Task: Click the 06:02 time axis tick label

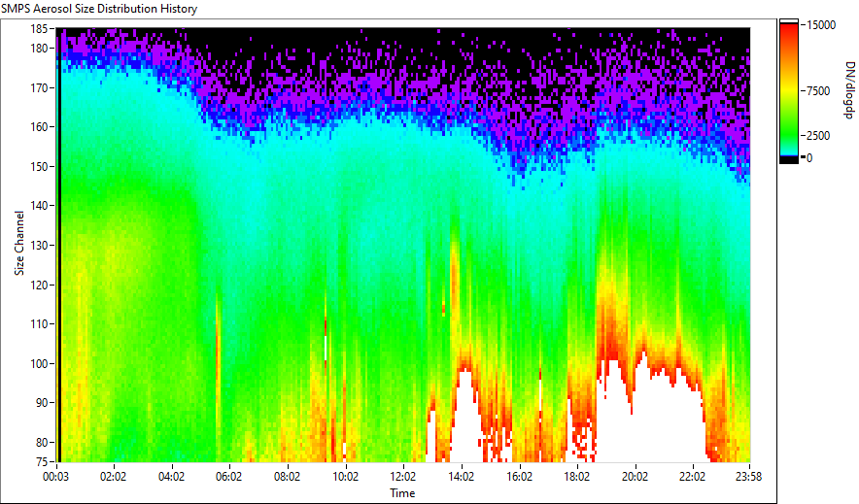Action: pyautogui.click(x=228, y=477)
